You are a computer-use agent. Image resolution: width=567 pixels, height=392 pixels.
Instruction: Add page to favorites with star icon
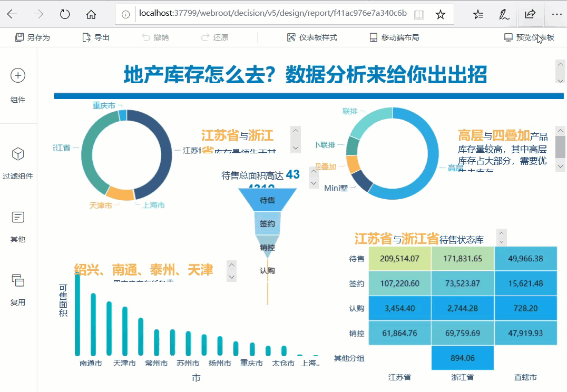click(440, 14)
